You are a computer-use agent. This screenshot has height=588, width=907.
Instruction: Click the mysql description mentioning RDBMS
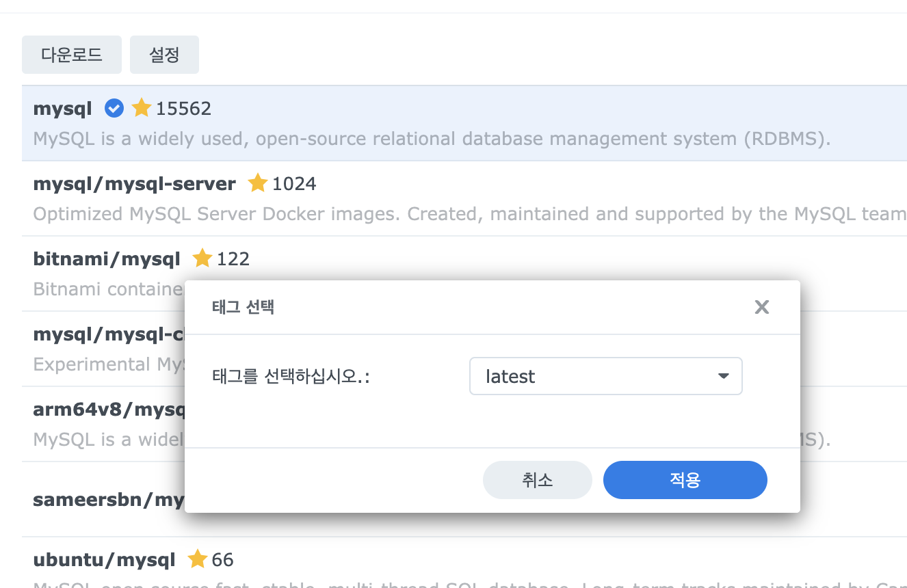tap(432, 139)
